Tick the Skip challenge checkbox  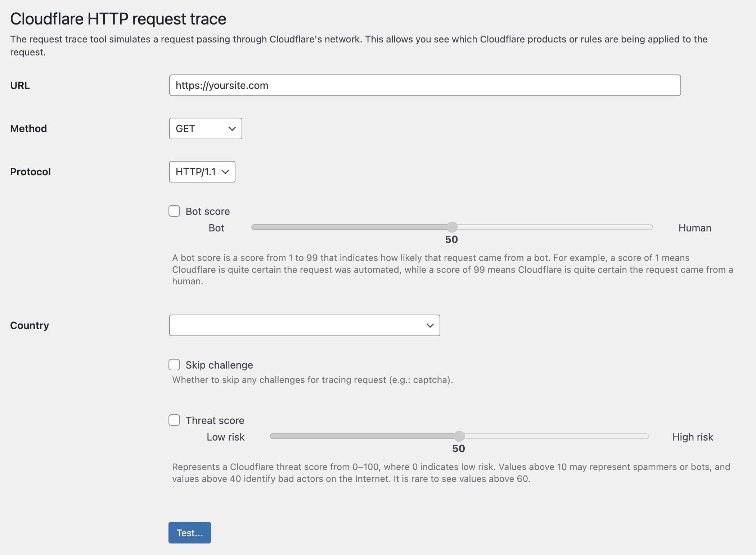(175, 365)
